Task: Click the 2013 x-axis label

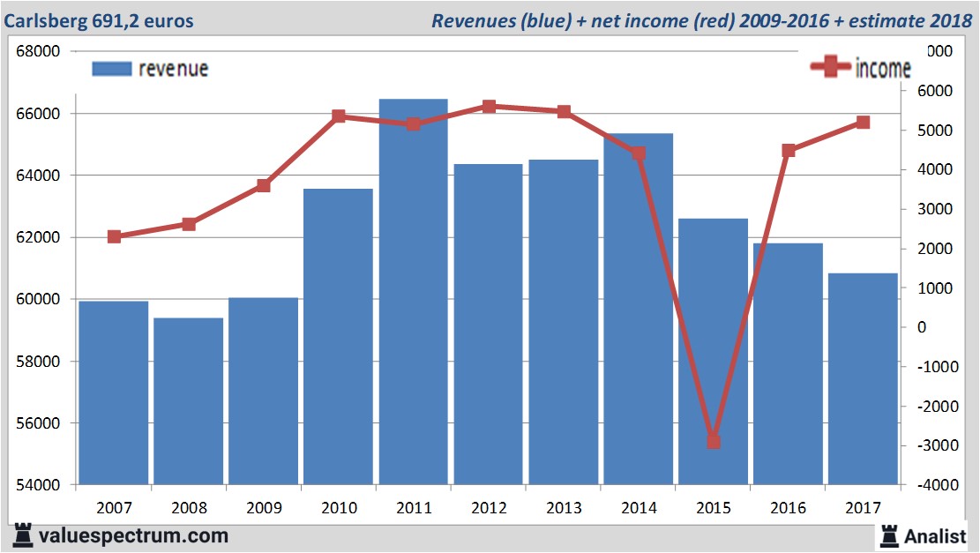Action: (564, 507)
